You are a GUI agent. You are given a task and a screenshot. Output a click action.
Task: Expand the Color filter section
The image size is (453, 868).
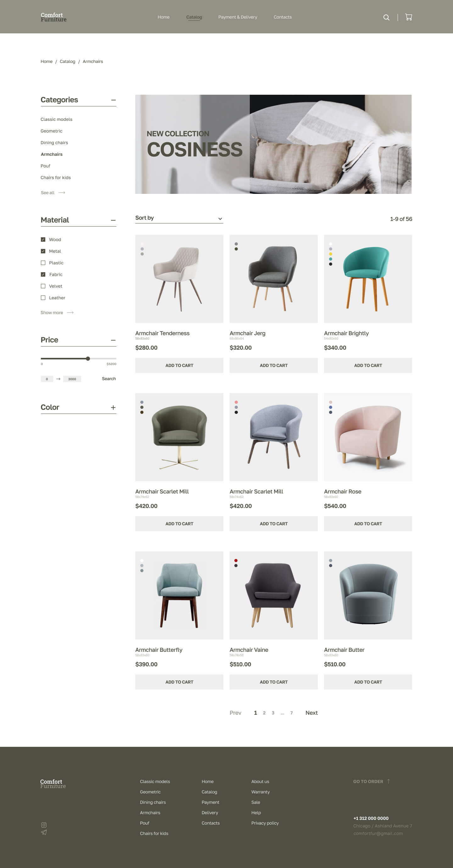pyautogui.click(x=113, y=408)
